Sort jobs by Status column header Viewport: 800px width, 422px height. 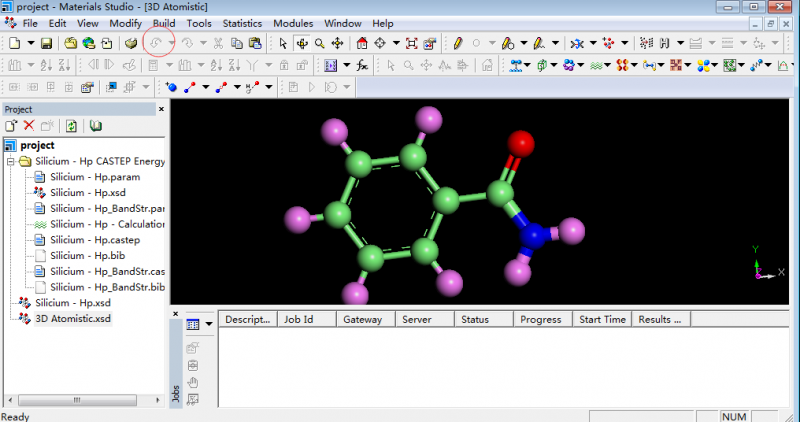(x=475, y=320)
